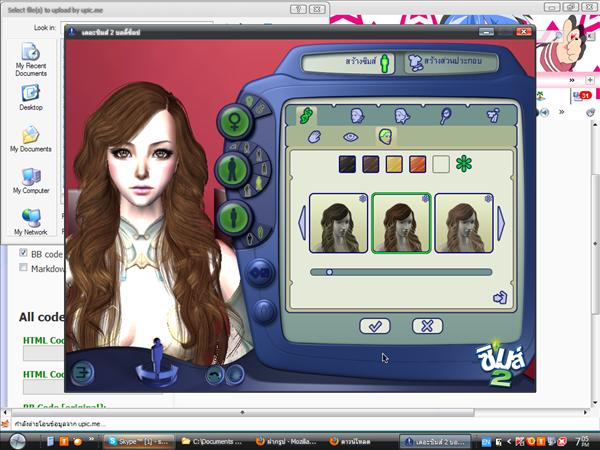This screenshot has height=450, width=600.
Task: Open My Documents in the upload dialog sidebar
Action: click(31, 139)
